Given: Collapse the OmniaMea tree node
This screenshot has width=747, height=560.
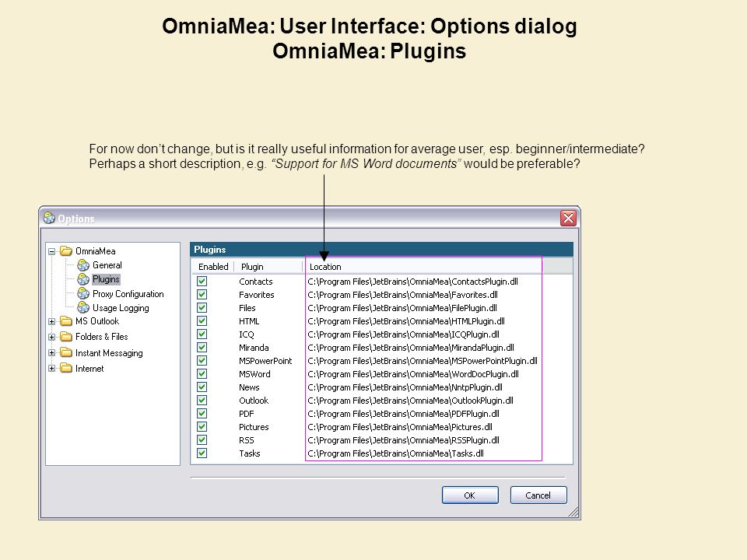Looking at the screenshot, I should (52, 251).
